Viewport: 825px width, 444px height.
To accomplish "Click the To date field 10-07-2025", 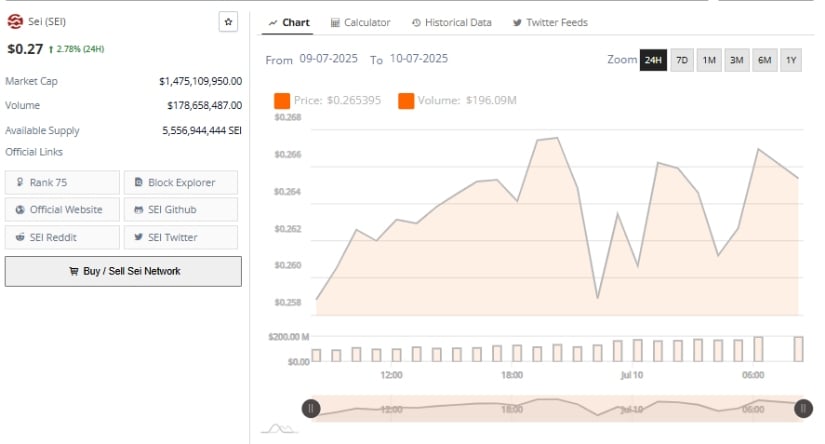I will click(419, 58).
